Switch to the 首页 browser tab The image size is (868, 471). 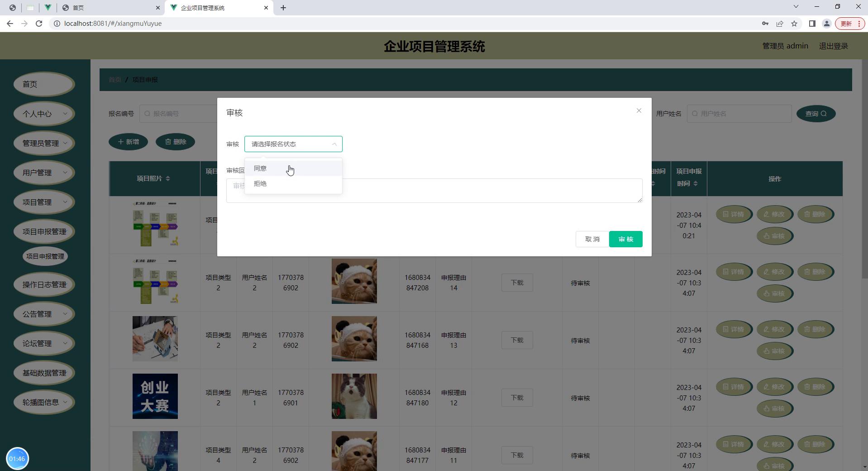[111, 8]
